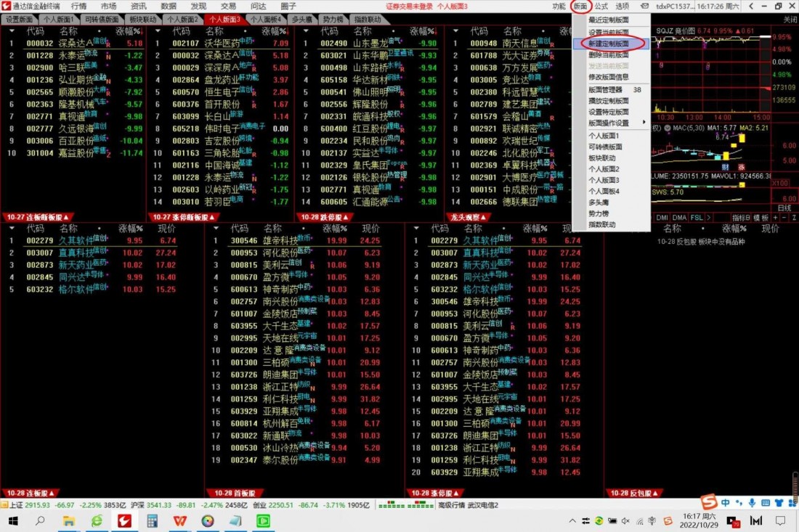Click the X100 label on volume chart

pos(780,183)
